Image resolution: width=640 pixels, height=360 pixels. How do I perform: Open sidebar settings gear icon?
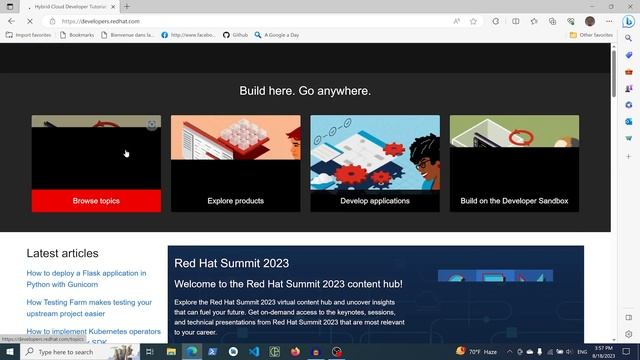point(629,334)
